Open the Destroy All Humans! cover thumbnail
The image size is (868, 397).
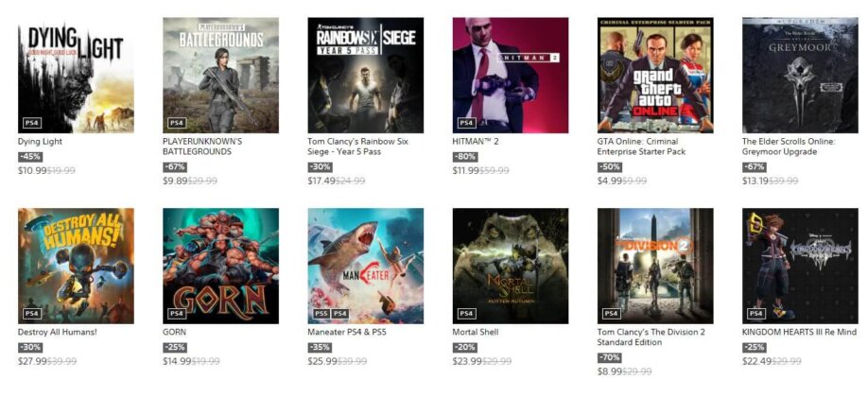pyautogui.click(x=76, y=266)
